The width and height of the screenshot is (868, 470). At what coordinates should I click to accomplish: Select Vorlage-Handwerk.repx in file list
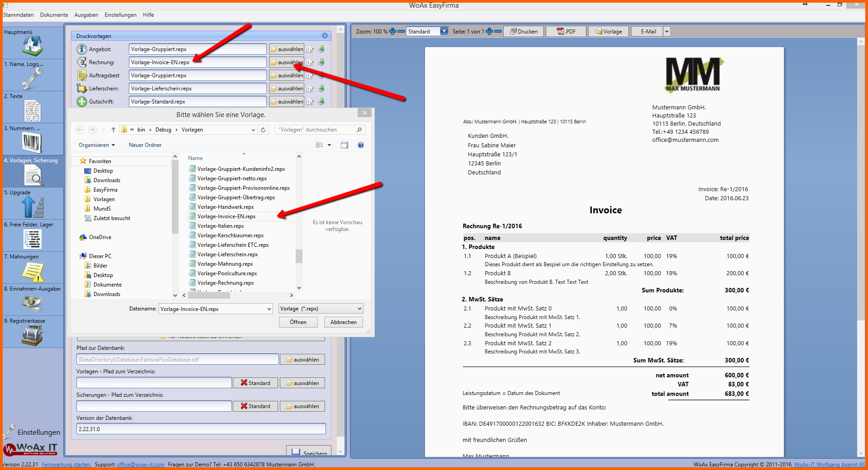(x=226, y=207)
